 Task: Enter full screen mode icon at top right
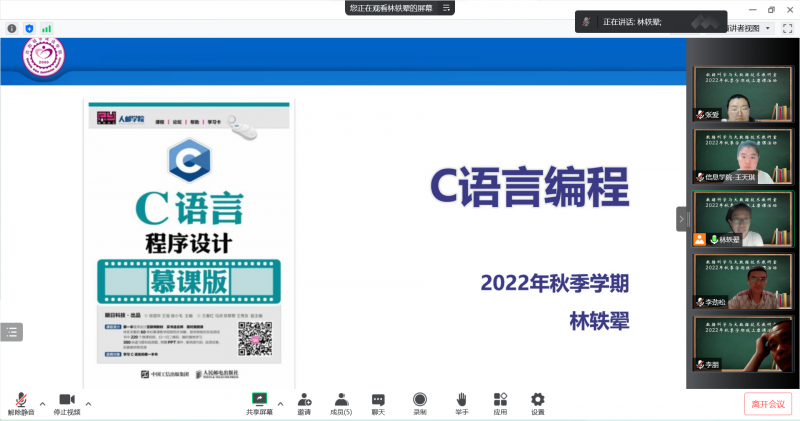(786, 28)
